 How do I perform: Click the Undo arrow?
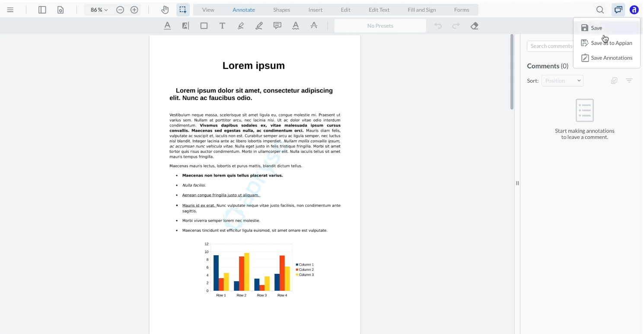[x=438, y=26]
